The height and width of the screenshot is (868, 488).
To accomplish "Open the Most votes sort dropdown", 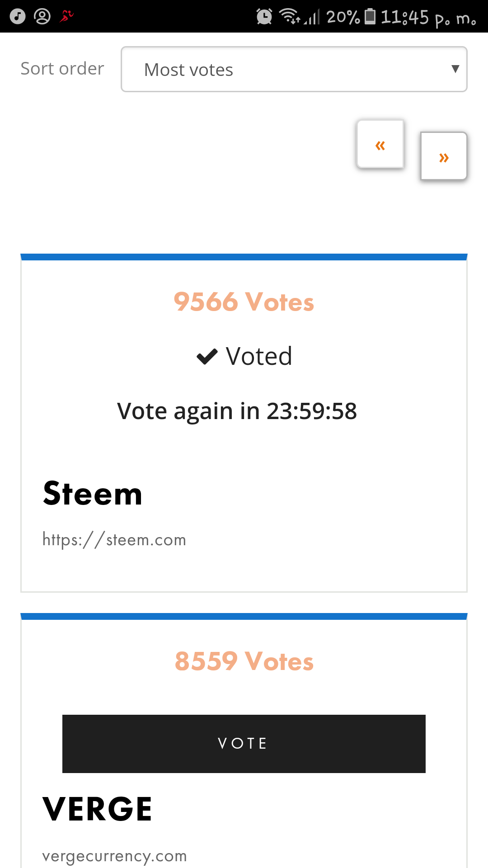I will (294, 69).
